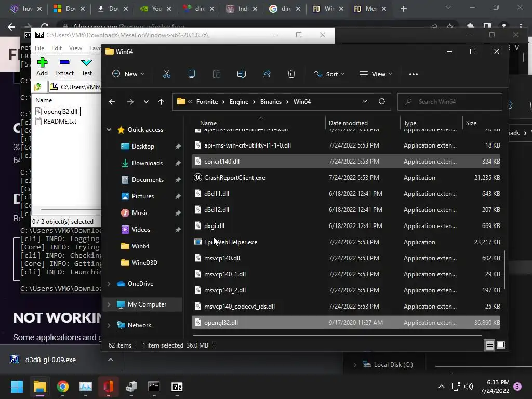Click the Add button in 7-Zip
The image size is (532, 399).
point(42,67)
